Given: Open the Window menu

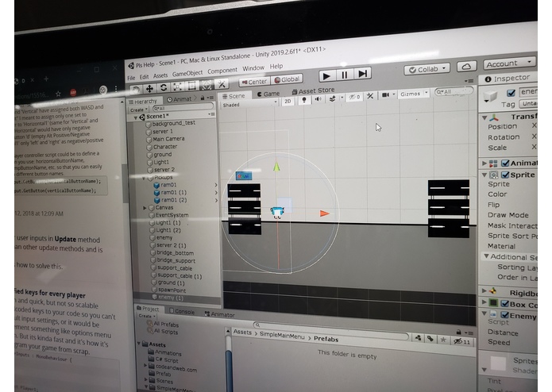Looking at the screenshot, I should pos(253,68).
